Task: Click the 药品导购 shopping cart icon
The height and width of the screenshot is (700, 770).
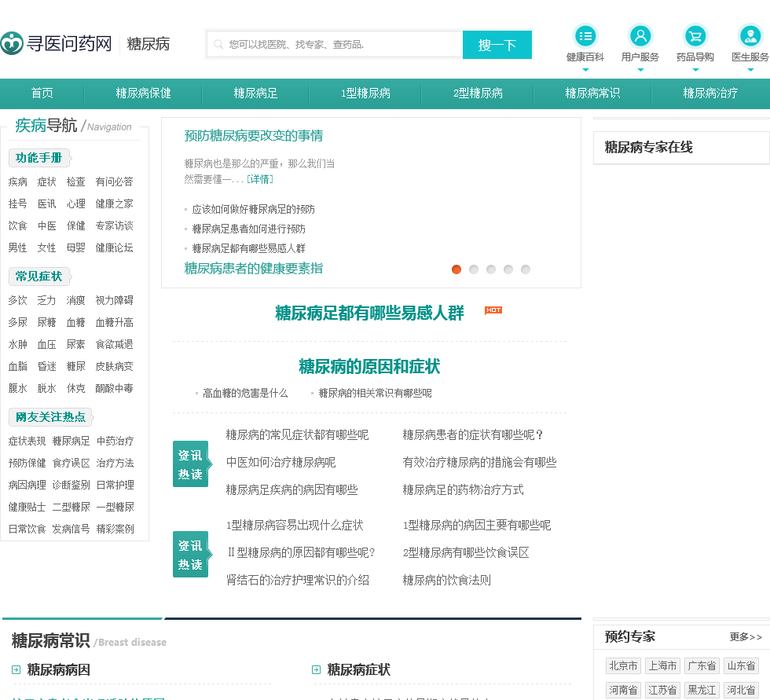Action: point(695,36)
